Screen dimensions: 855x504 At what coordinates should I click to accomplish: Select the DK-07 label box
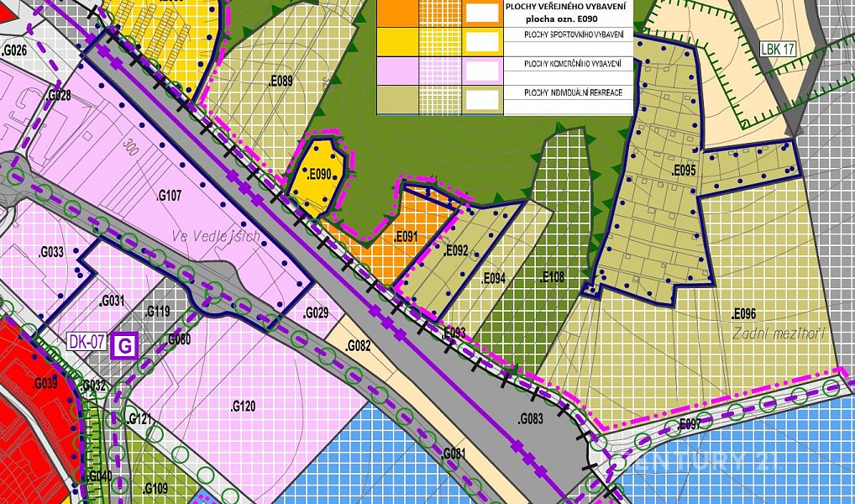tap(87, 342)
